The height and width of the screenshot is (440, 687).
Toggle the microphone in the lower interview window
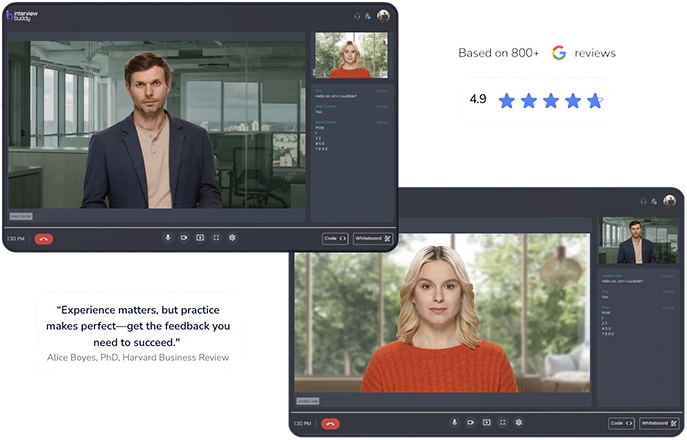pyautogui.click(x=455, y=423)
